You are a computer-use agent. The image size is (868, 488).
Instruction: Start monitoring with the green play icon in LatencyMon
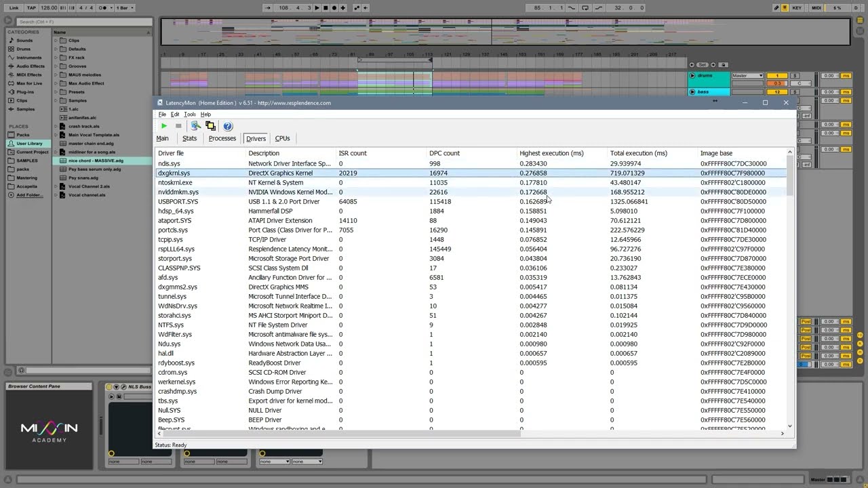pos(163,126)
